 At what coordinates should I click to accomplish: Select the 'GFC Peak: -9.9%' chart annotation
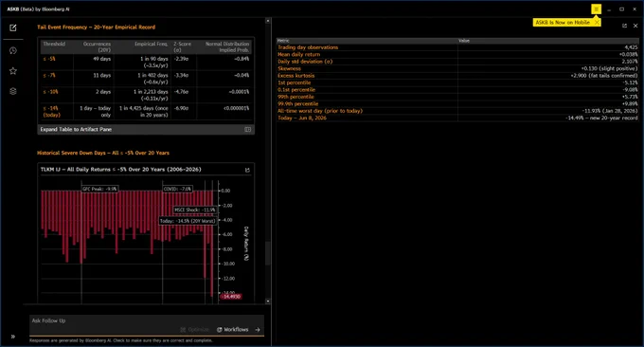coord(99,189)
